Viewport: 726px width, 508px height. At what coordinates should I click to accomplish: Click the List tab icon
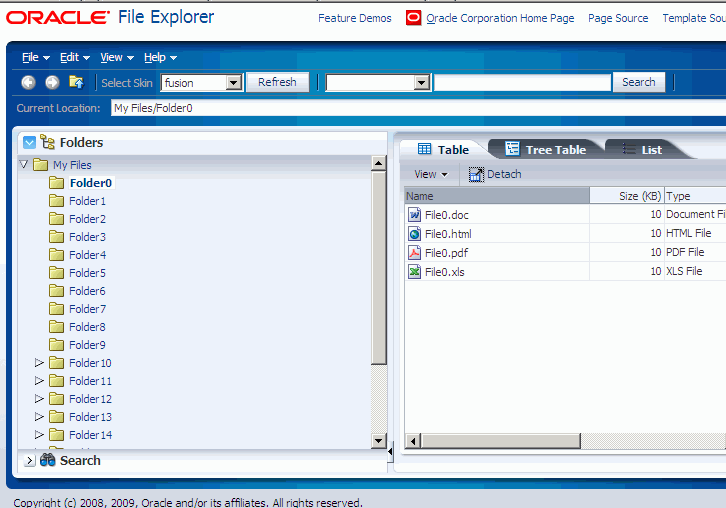(628, 149)
